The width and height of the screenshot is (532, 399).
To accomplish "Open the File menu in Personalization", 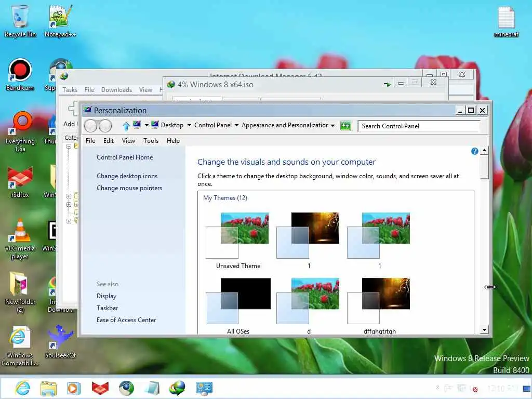I will [x=90, y=141].
